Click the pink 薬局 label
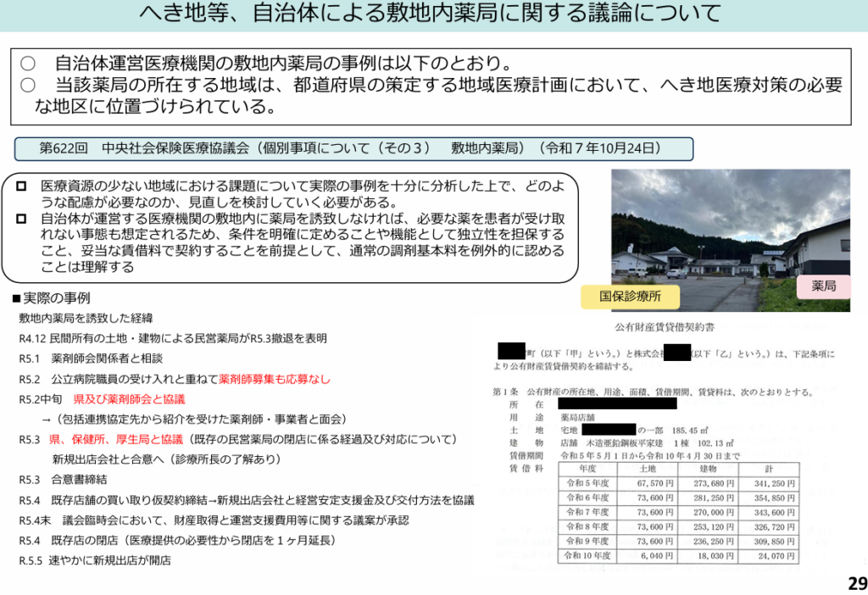 822,286
